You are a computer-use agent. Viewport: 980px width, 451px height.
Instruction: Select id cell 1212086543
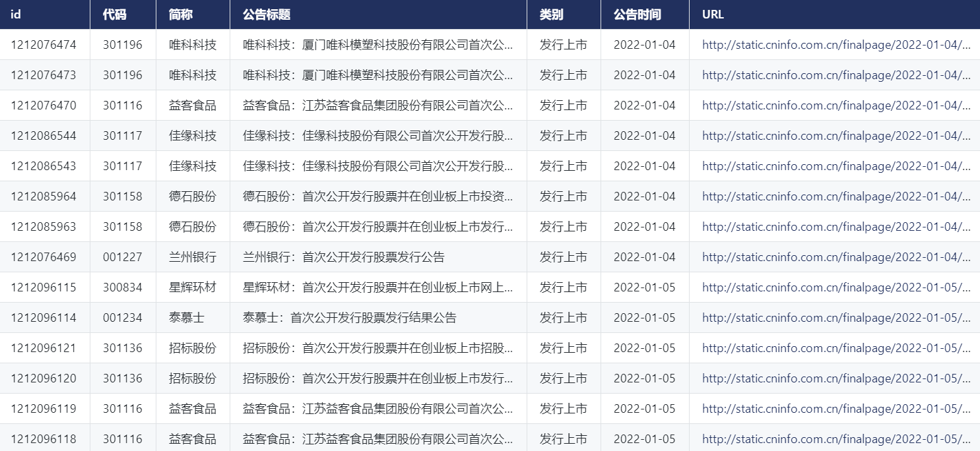(44, 166)
